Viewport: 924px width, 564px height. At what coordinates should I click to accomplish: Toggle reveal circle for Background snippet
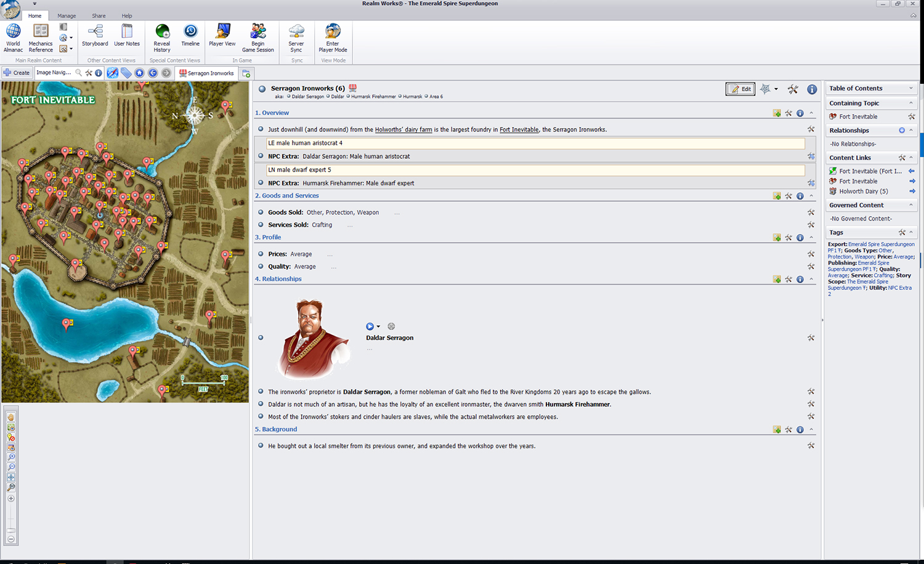[261, 445]
